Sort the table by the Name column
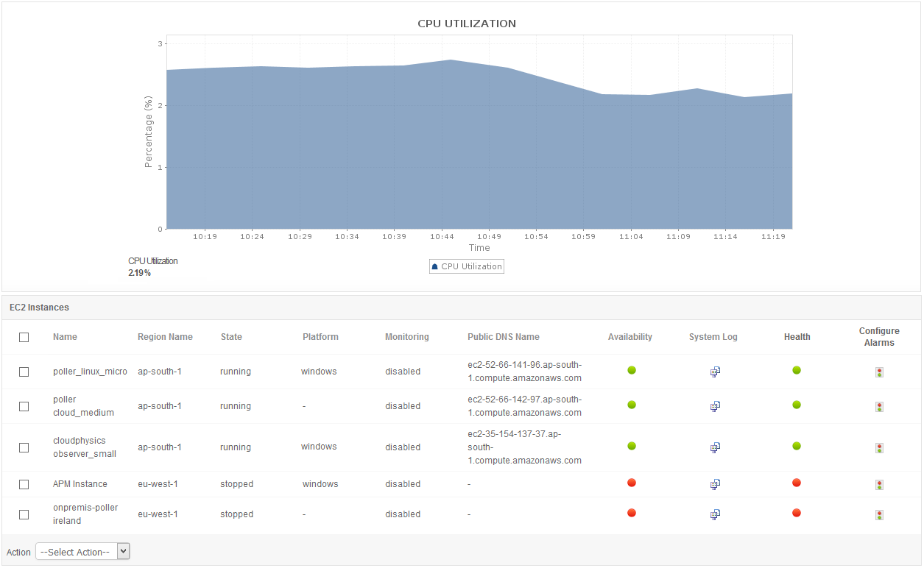The width and height of the screenshot is (924, 568). click(x=65, y=337)
